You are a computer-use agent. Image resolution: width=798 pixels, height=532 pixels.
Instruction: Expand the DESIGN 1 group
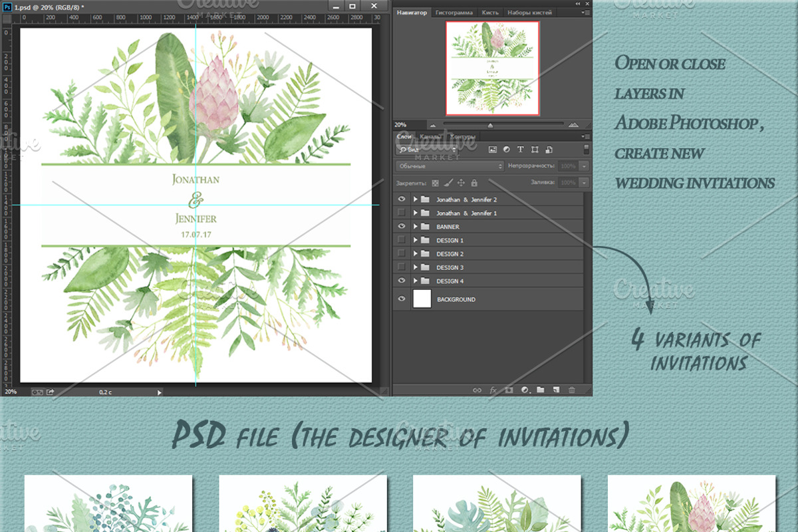416,240
